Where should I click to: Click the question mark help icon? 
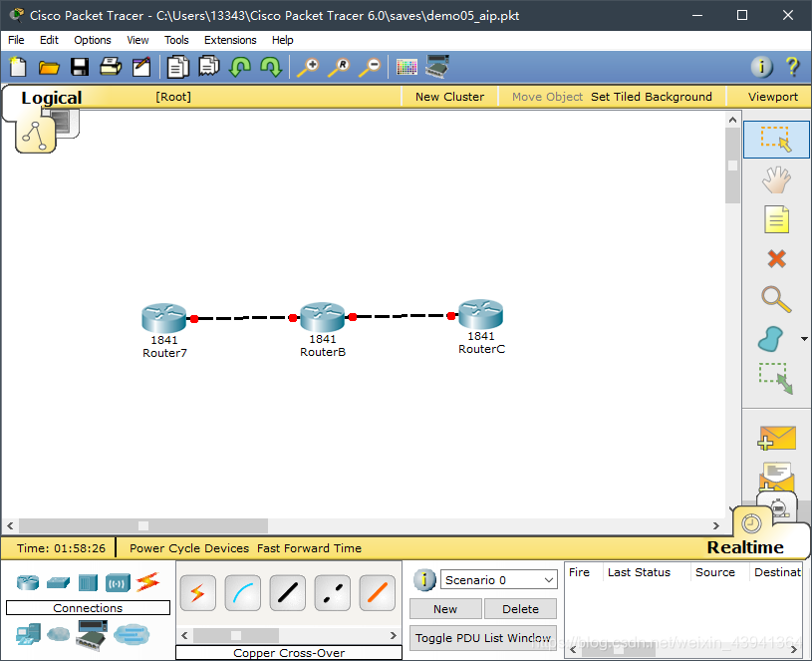792,67
